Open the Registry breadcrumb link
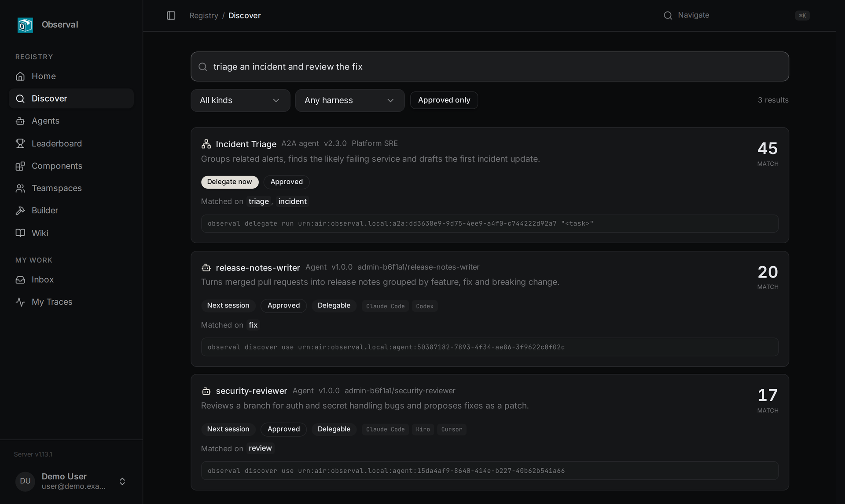845x504 pixels. (x=204, y=15)
